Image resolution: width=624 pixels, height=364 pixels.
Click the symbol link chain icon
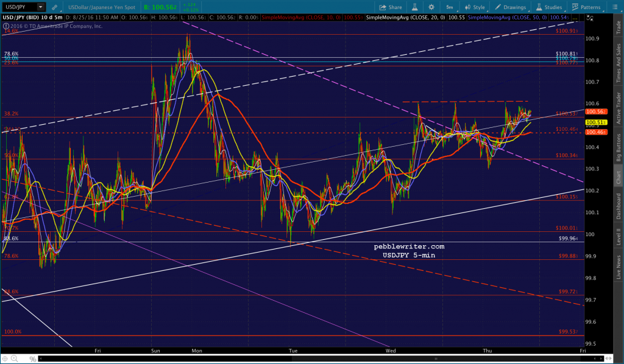coord(55,7)
